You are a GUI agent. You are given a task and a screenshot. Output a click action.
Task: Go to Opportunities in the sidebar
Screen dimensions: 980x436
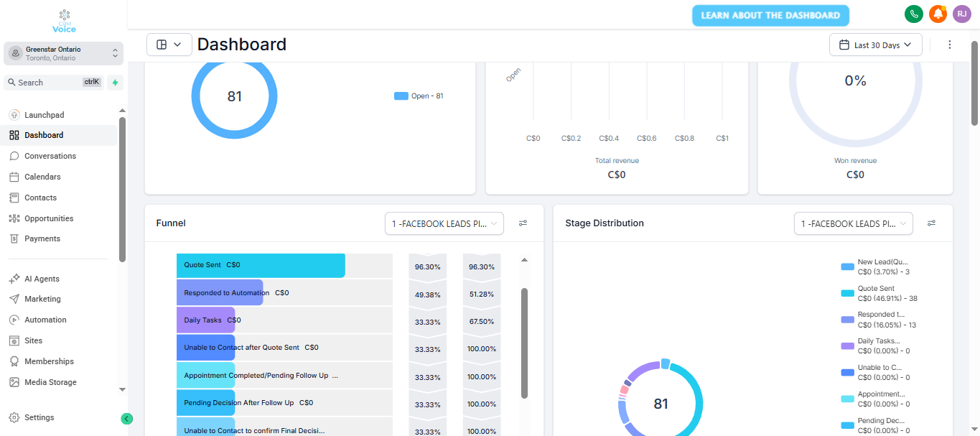point(49,218)
